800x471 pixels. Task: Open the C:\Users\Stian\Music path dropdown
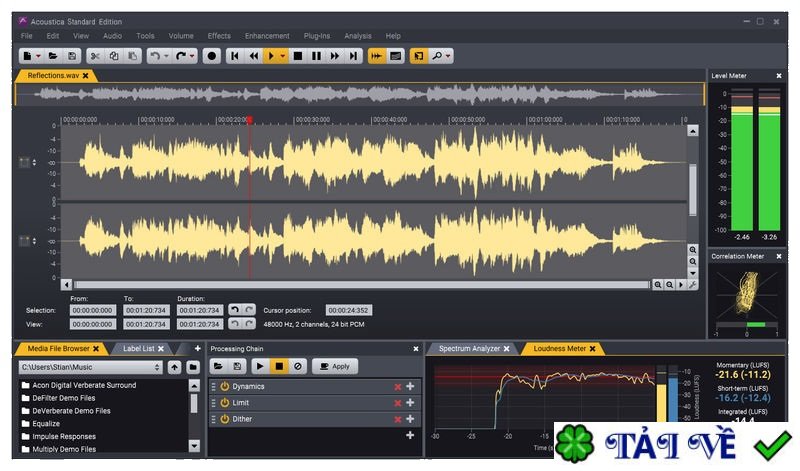[157, 367]
